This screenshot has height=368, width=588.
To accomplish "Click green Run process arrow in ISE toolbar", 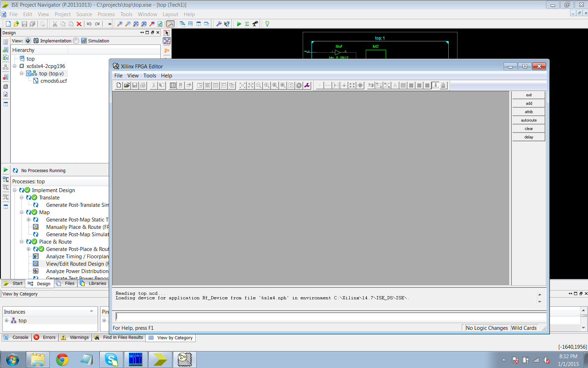I will pyautogui.click(x=239, y=24).
